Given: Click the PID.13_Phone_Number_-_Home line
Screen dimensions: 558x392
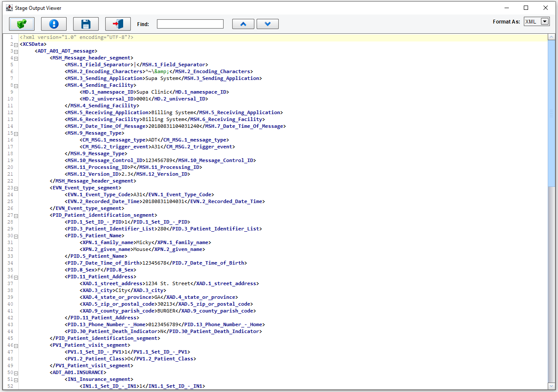Looking at the screenshot, I should tap(165, 324).
